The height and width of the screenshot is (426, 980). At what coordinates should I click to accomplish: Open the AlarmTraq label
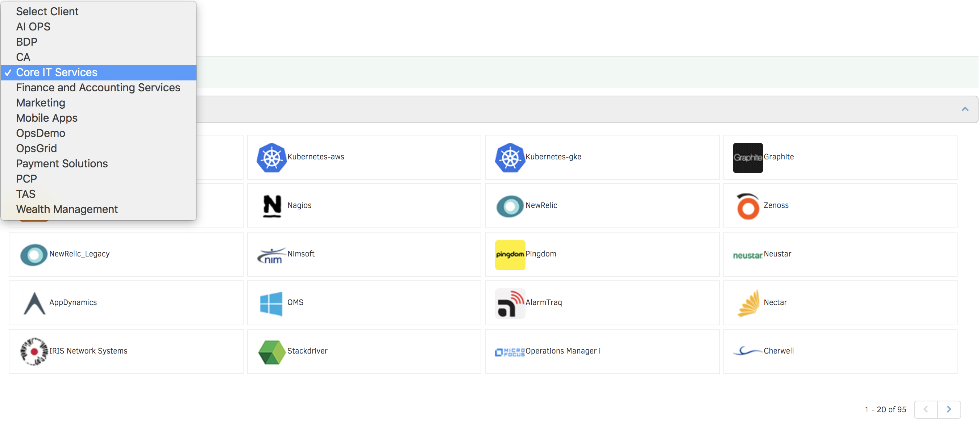tap(543, 302)
